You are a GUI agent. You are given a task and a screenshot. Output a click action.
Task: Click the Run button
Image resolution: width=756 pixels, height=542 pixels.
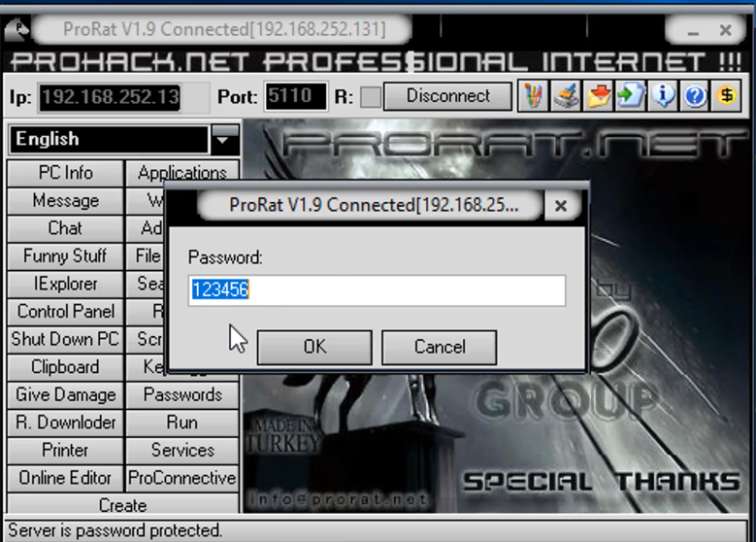[182, 423]
